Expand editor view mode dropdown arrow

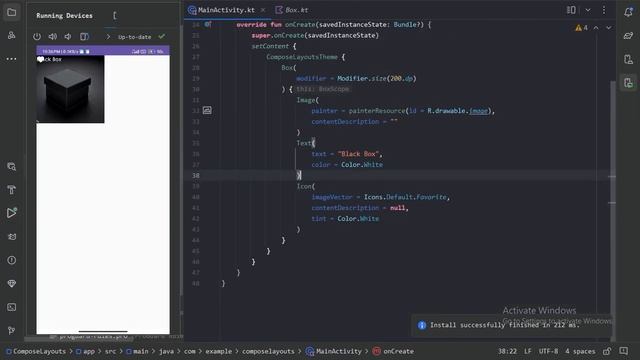point(588,10)
